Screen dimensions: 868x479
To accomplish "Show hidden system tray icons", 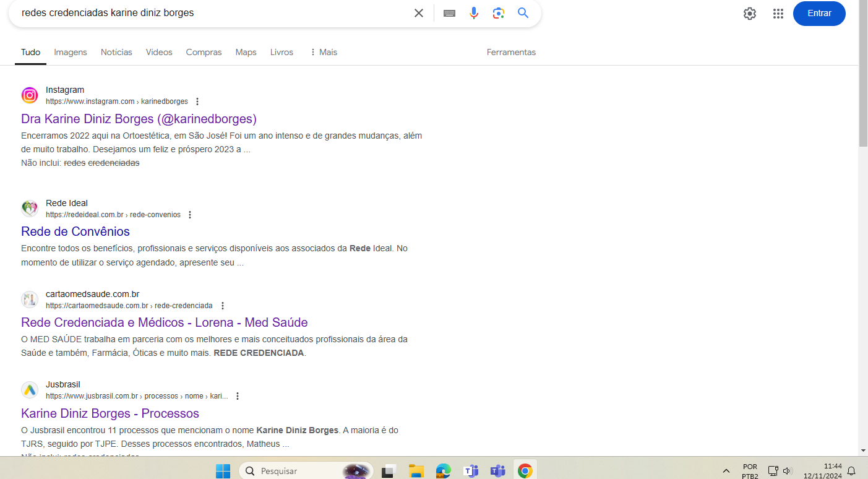I will [726, 471].
